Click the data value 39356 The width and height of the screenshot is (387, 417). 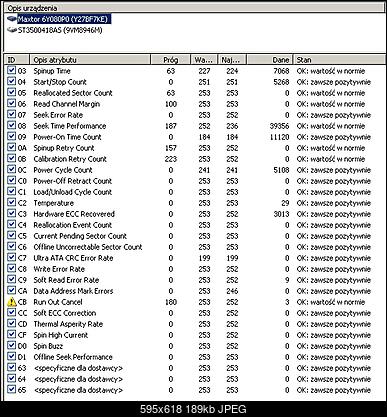tap(279, 126)
